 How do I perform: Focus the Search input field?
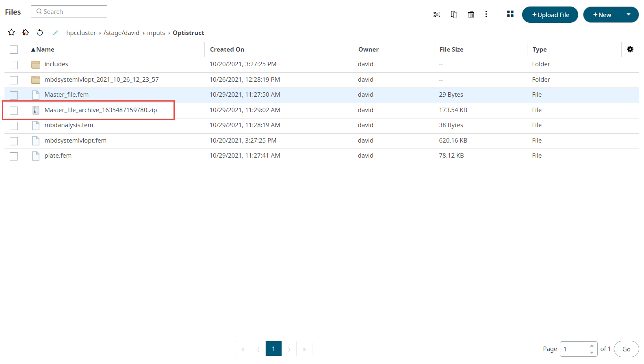69,11
